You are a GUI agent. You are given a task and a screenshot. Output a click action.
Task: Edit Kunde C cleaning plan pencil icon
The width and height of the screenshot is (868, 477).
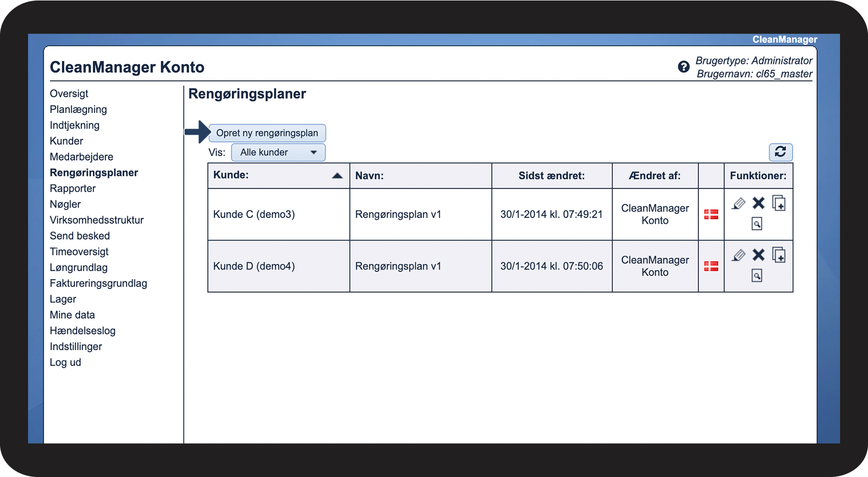tap(738, 203)
